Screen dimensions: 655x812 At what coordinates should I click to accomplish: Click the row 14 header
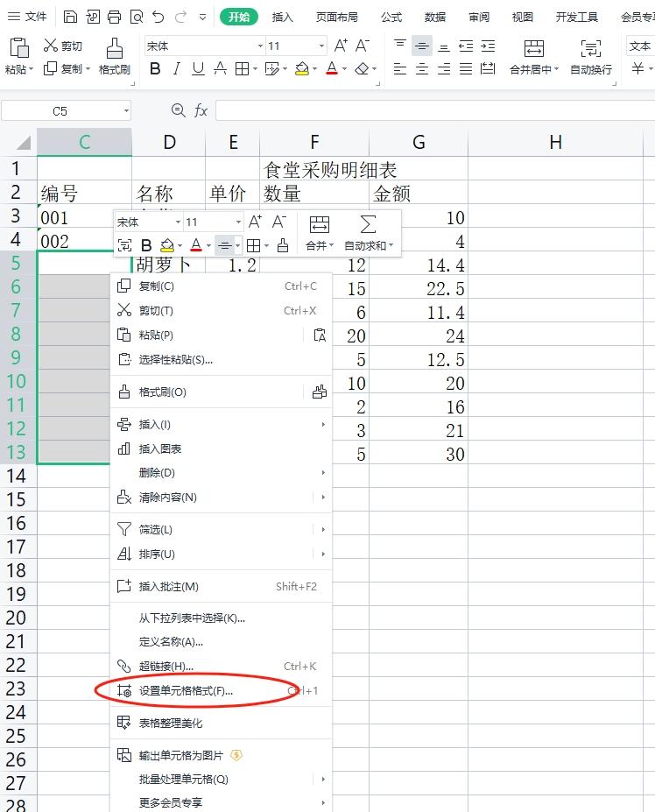click(17, 476)
